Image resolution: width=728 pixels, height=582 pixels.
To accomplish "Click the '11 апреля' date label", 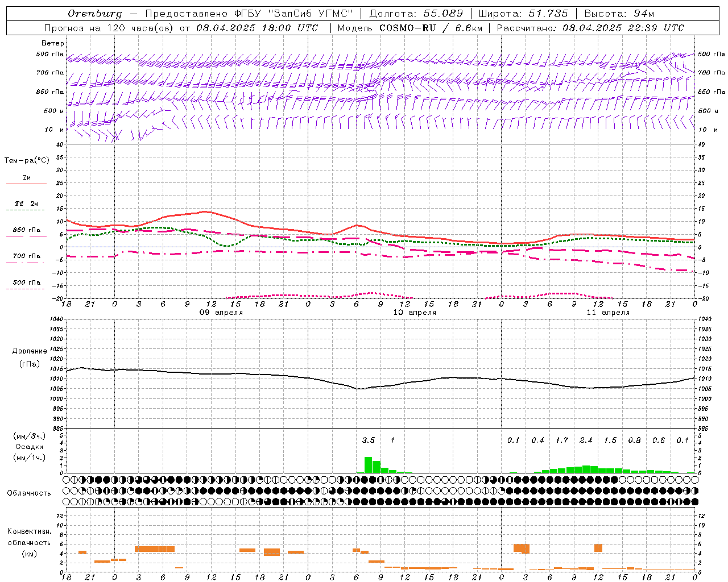I will (608, 313).
